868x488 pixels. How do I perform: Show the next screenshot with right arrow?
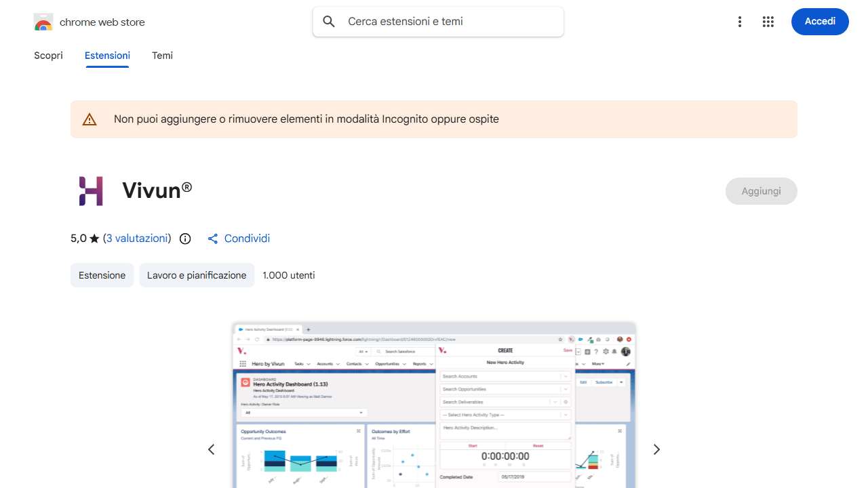tap(656, 449)
